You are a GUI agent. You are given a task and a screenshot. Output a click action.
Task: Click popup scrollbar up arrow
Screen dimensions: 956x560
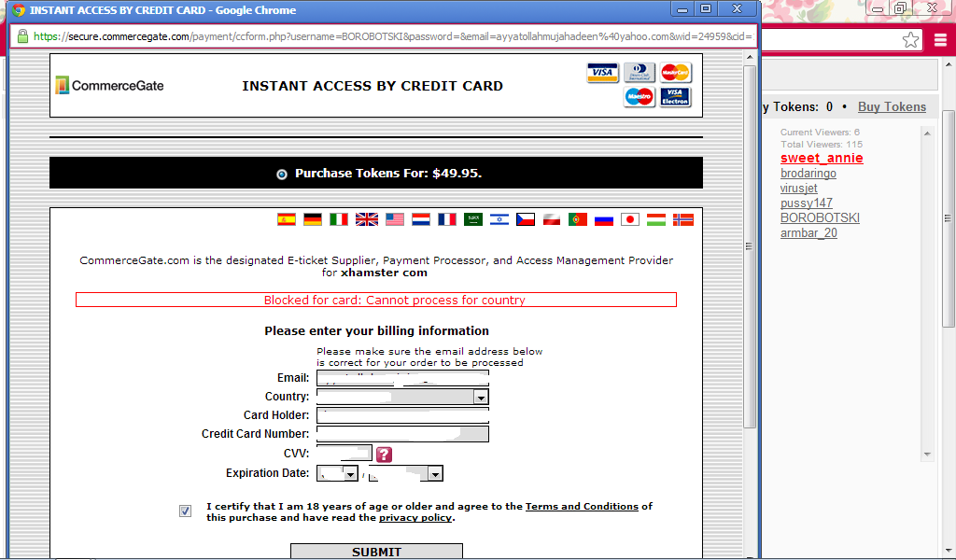750,57
